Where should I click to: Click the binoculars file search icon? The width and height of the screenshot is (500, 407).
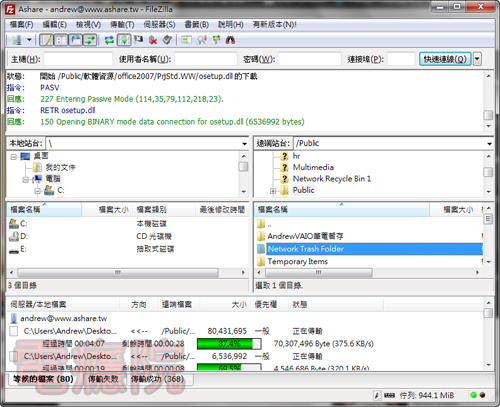pyautogui.click(x=230, y=40)
